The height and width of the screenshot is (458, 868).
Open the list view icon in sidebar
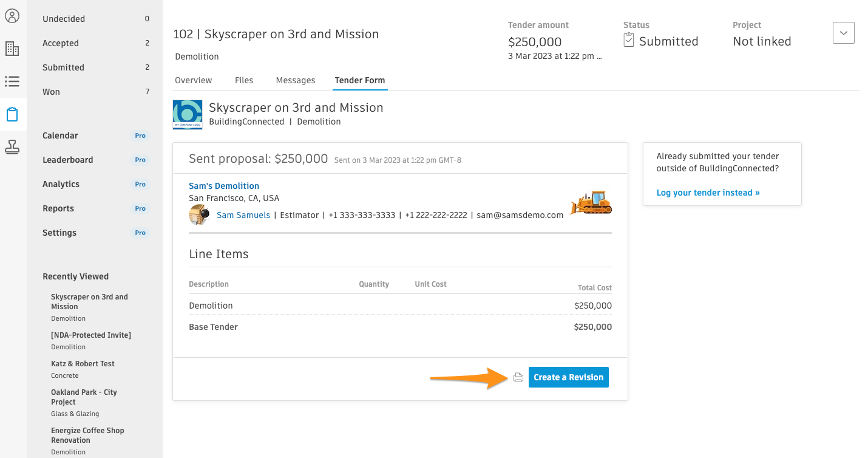coord(12,81)
